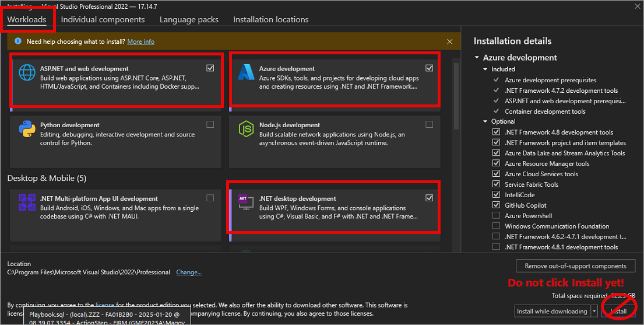This screenshot has height=325, width=644.
Task: Click Remove out-of-support components button
Action: (575, 265)
